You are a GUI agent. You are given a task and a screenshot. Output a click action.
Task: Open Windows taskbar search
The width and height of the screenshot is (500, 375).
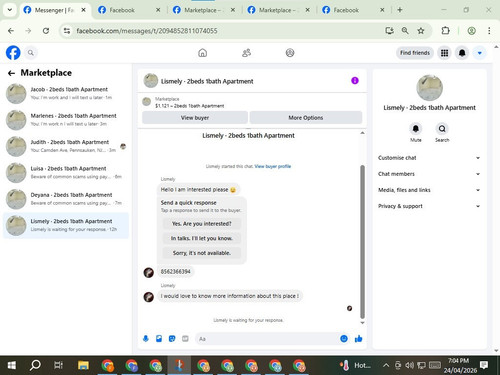click(35, 365)
